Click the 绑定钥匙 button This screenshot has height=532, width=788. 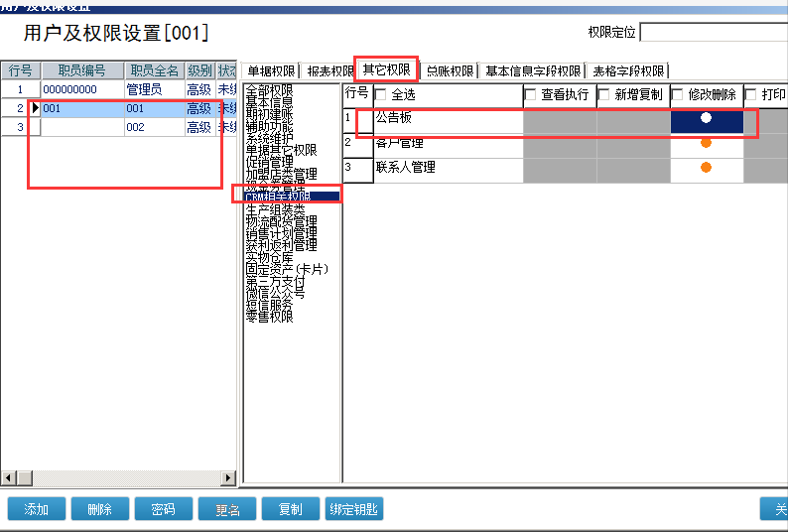coord(353,509)
